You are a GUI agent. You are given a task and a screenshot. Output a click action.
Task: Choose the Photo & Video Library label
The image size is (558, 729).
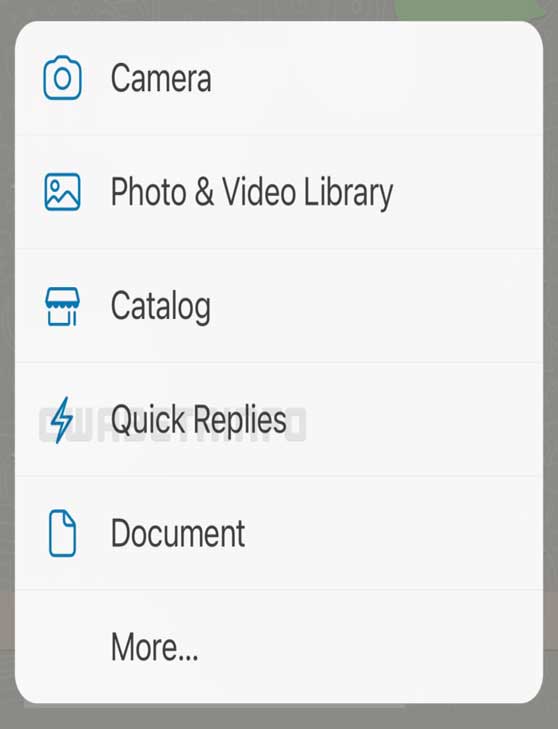[252, 192]
